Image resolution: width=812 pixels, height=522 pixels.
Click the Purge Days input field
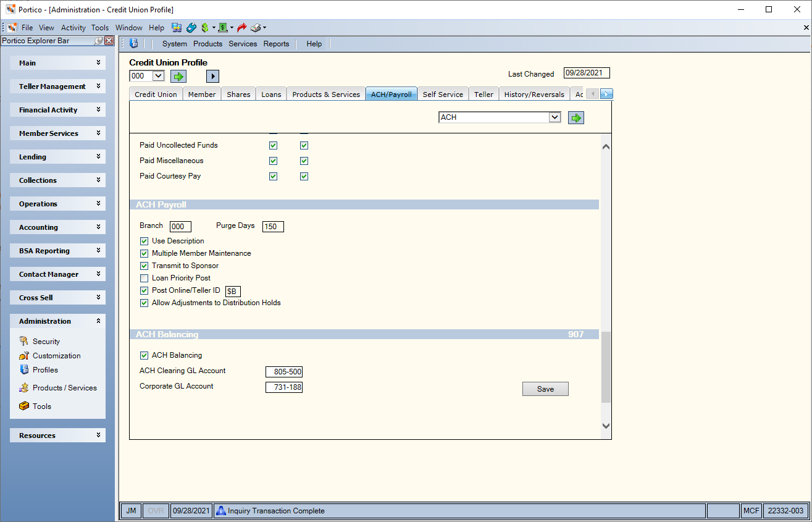pos(273,226)
